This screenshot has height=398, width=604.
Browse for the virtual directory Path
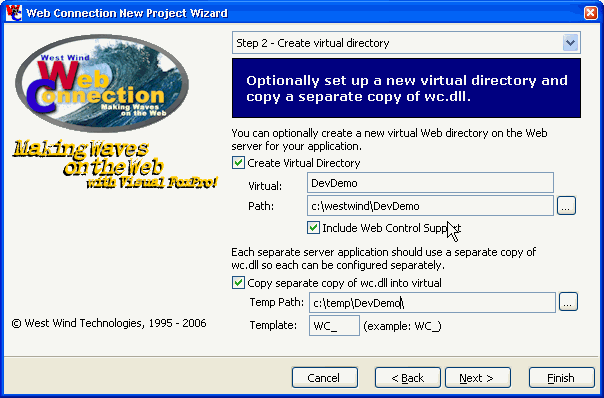(x=566, y=206)
